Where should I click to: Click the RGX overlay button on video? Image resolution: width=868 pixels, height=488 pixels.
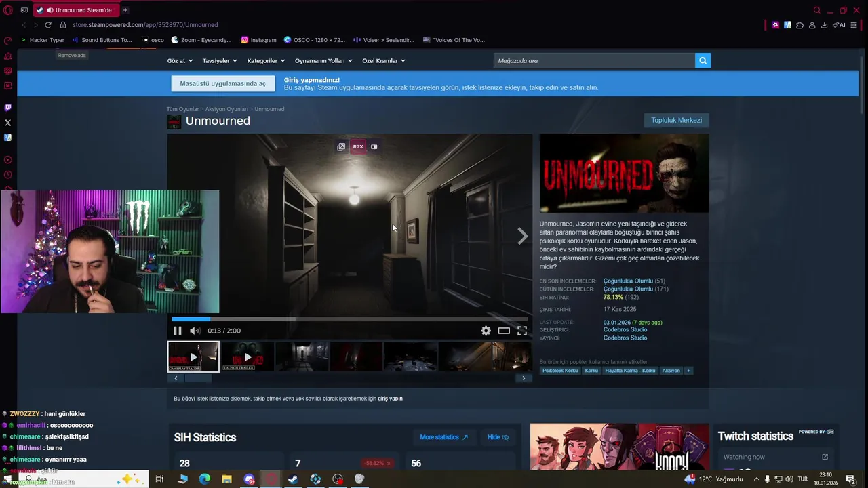click(358, 146)
